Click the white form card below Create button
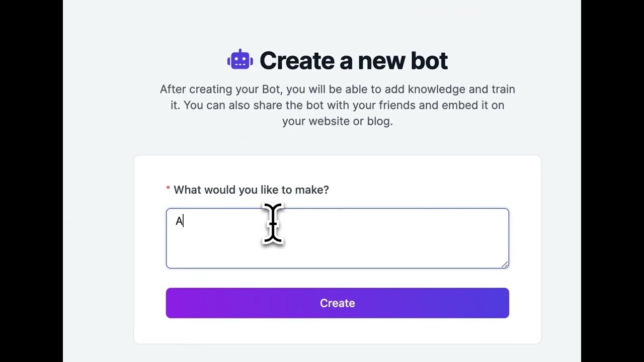 337,332
